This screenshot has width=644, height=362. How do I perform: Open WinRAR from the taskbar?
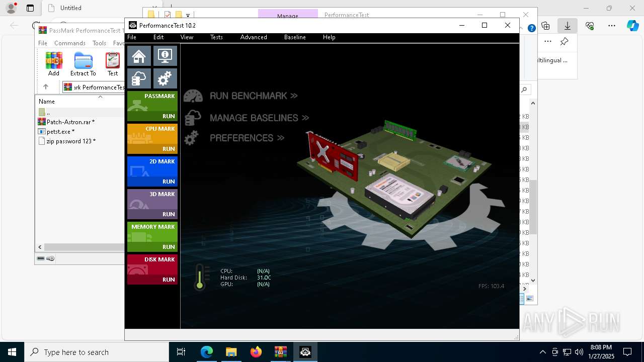pos(281,352)
